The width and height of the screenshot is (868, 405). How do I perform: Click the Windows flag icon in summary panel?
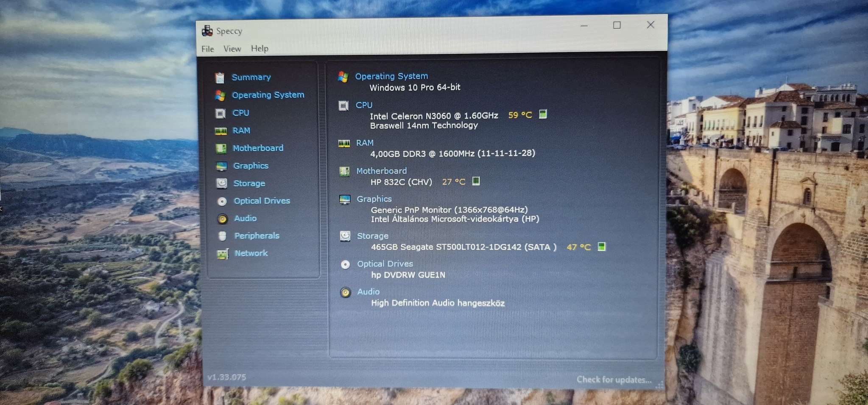pyautogui.click(x=343, y=77)
